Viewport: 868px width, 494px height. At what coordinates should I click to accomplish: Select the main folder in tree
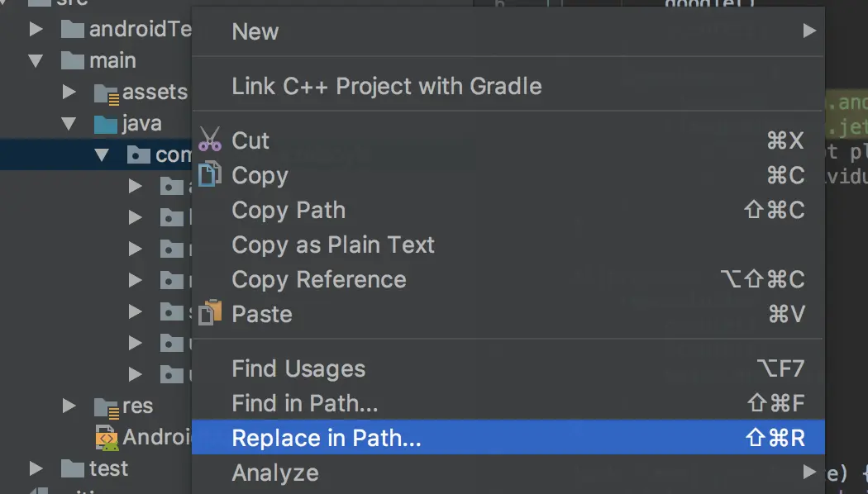(x=112, y=61)
